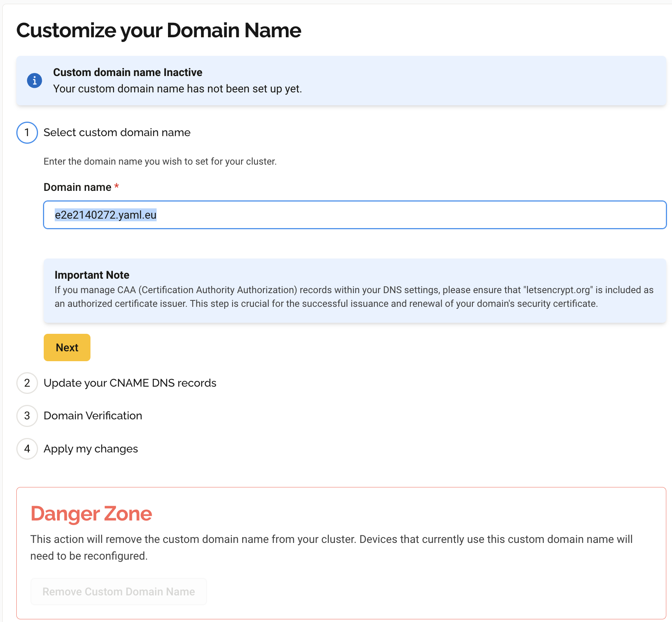This screenshot has height=622, width=672.
Task: Select step 1 circle number
Action: (x=27, y=133)
